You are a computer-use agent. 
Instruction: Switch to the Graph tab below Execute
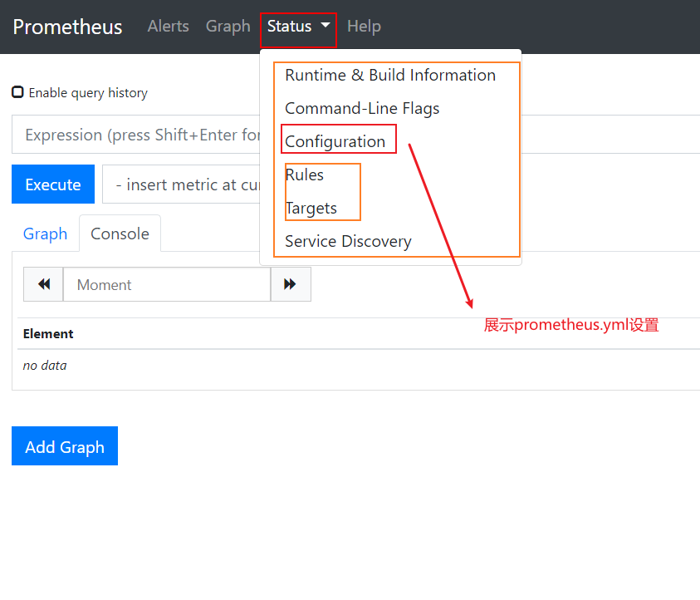45,234
